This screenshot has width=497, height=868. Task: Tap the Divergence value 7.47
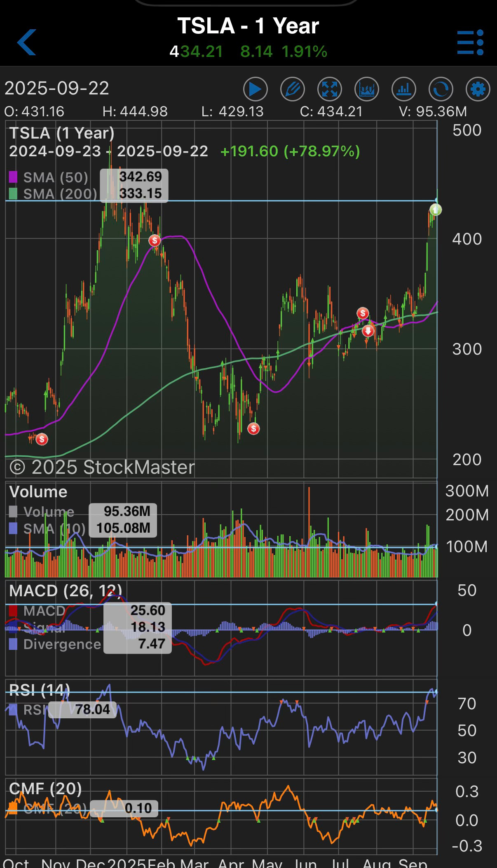tap(152, 644)
